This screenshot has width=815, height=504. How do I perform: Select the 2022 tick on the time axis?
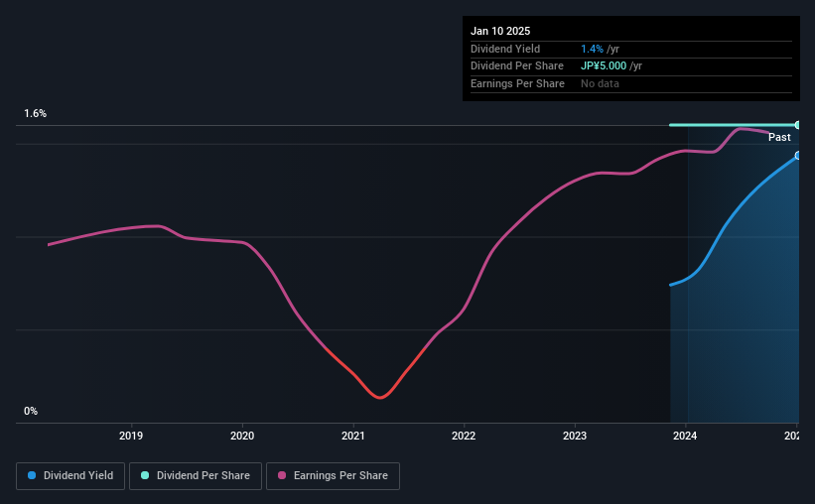click(x=464, y=435)
